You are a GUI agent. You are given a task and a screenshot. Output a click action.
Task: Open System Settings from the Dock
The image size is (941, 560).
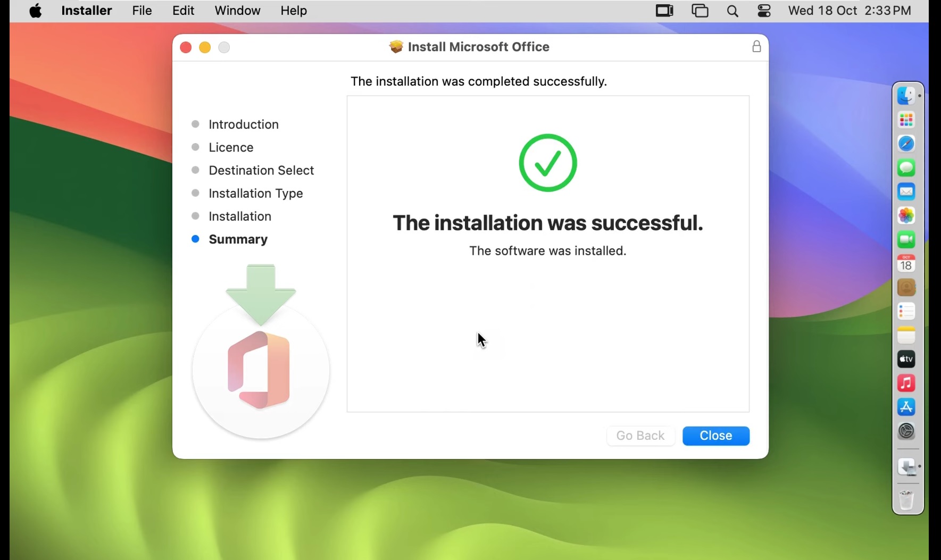tap(906, 431)
